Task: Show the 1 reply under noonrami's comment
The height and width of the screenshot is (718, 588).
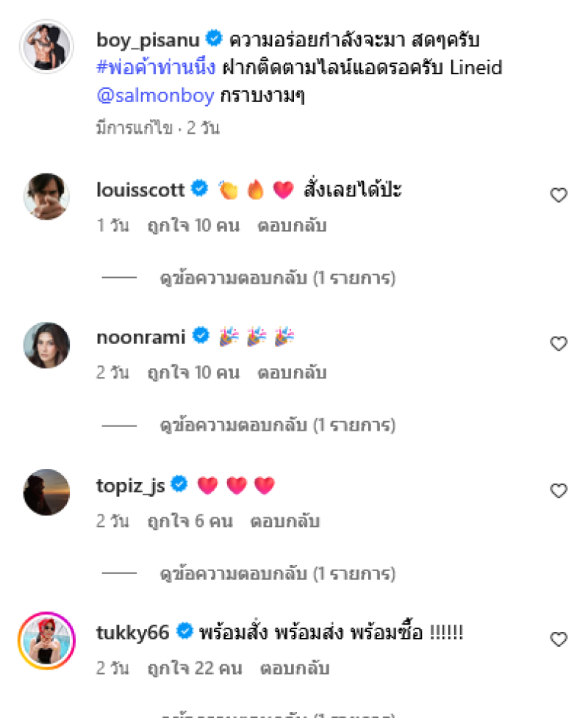Action: pyautogui.click(x=277, y=426)
